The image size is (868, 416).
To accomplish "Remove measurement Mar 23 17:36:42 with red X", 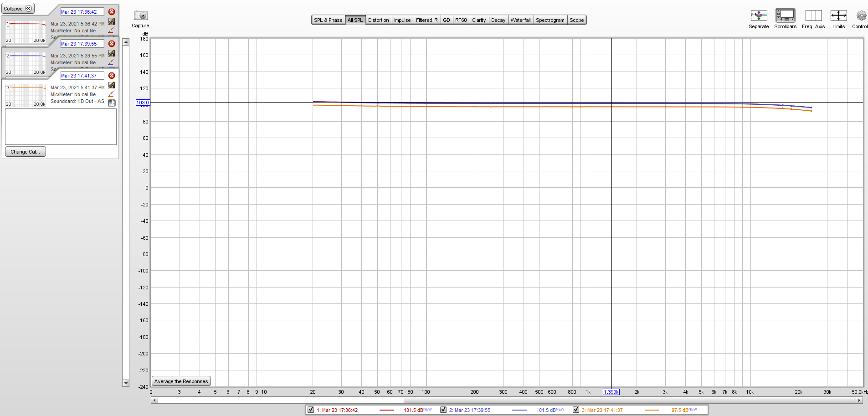I will coord(112,12).
